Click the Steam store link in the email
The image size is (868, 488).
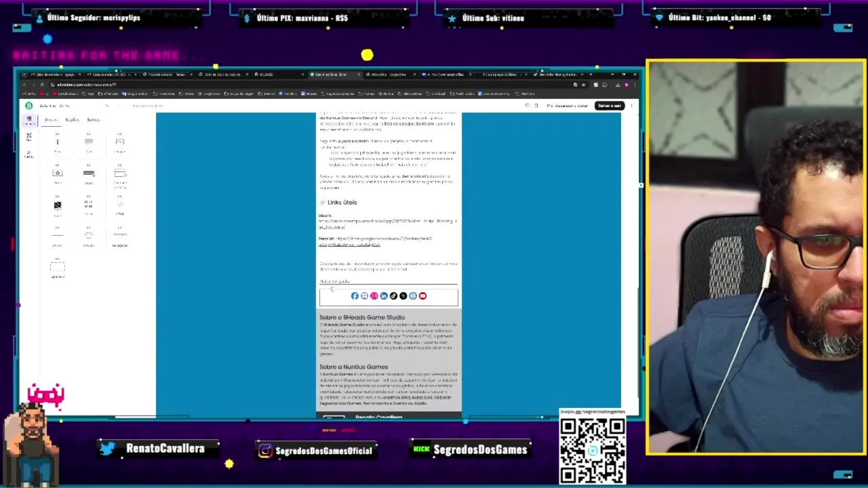[x=388, y=224]
